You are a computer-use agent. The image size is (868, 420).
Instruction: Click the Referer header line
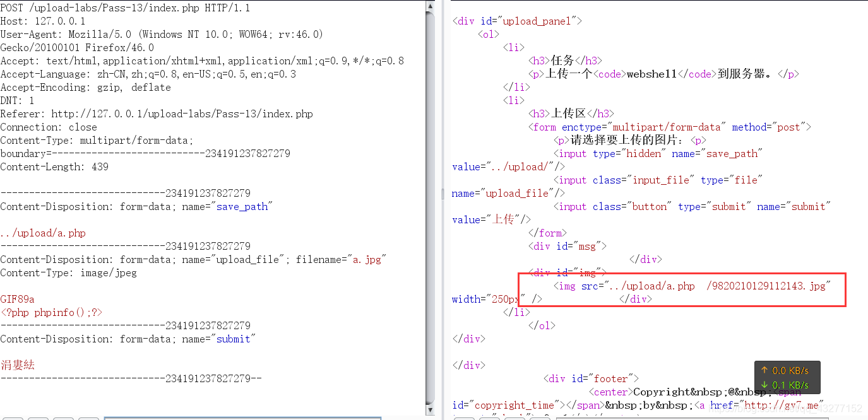(157, 114)
